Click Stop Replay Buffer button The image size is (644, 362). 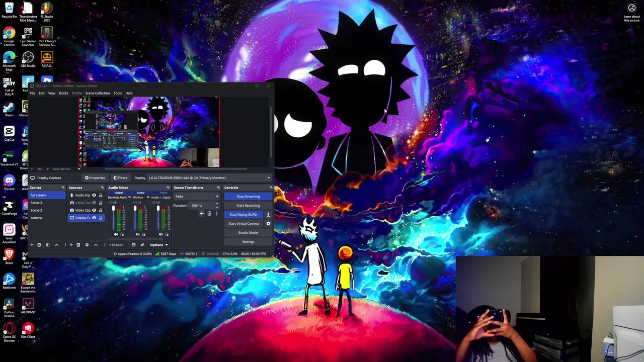[244, 215]
